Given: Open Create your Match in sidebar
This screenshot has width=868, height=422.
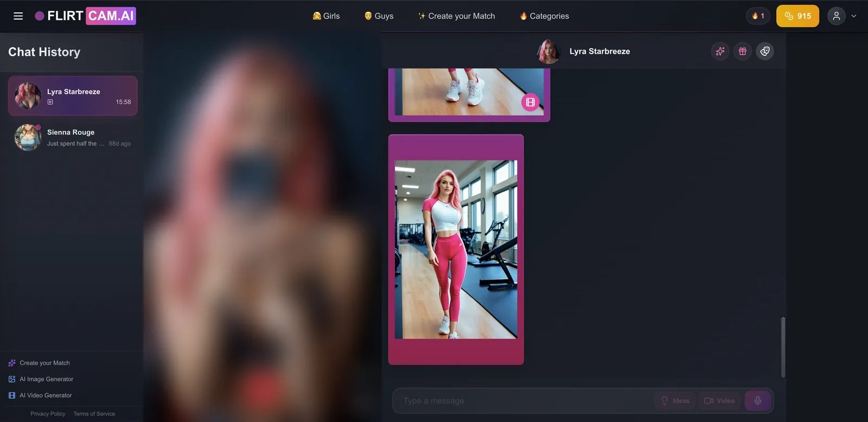Looking at the screenshot, I should [39, 363].
